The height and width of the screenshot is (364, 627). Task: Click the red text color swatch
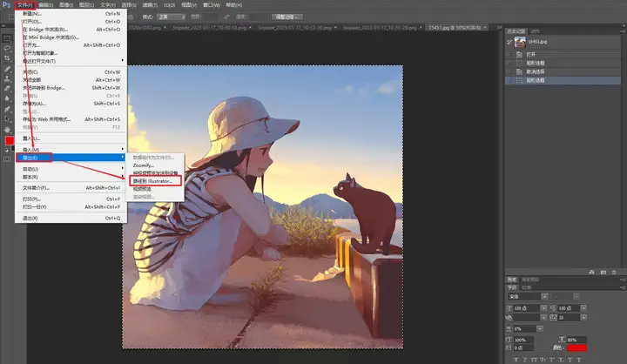coord(577,348)
